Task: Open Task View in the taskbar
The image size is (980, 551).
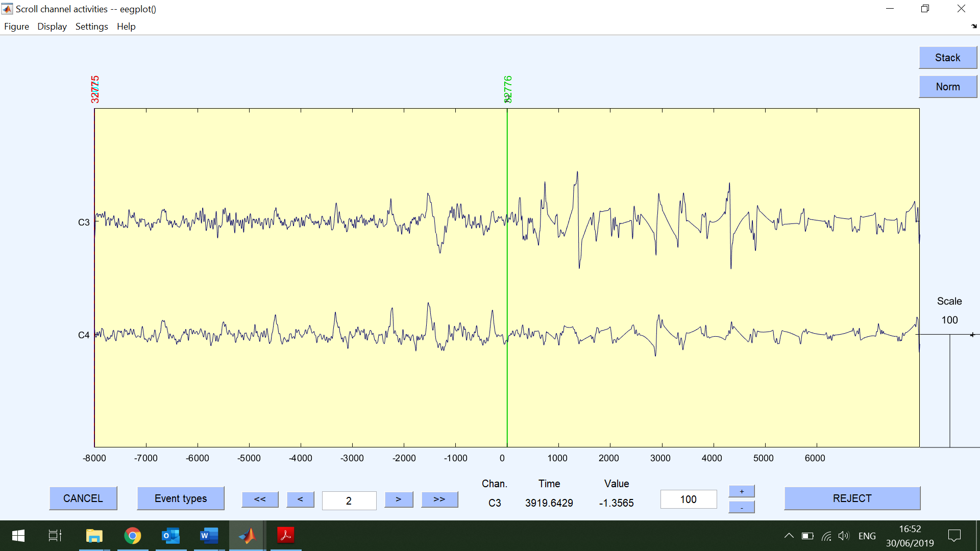Action: point(55,536)
